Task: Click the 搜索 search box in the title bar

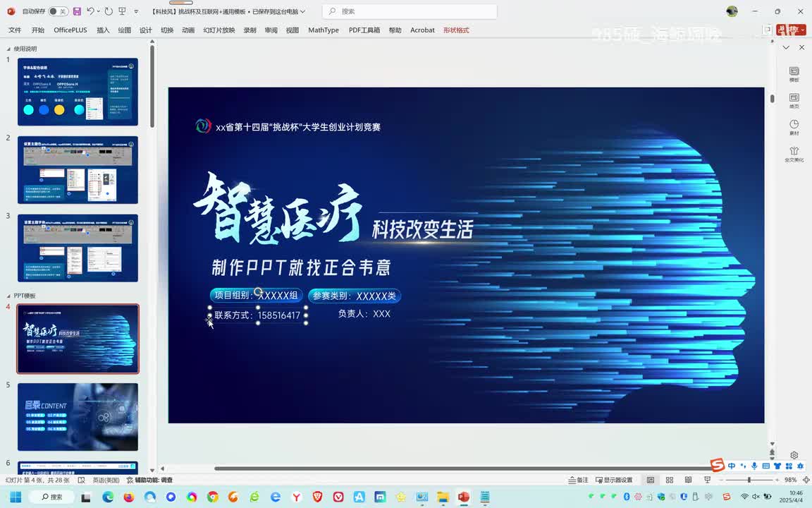Action: (409, 11)
